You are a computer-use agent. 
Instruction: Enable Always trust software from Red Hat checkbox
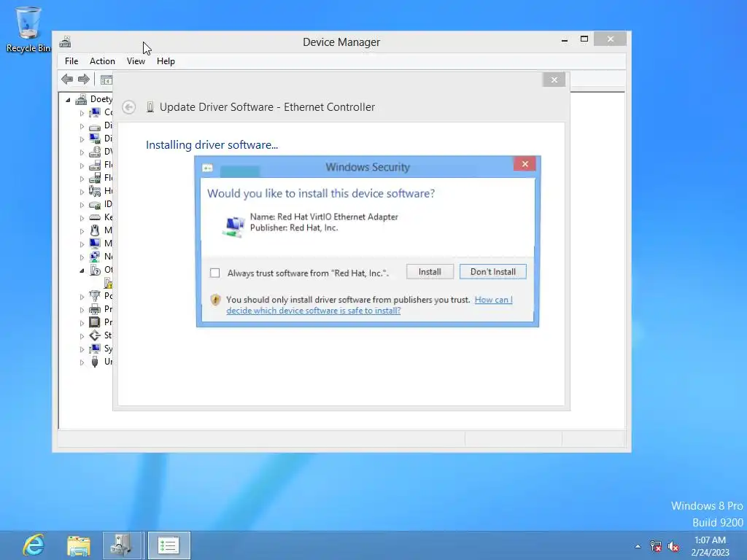tap(215, 273)
